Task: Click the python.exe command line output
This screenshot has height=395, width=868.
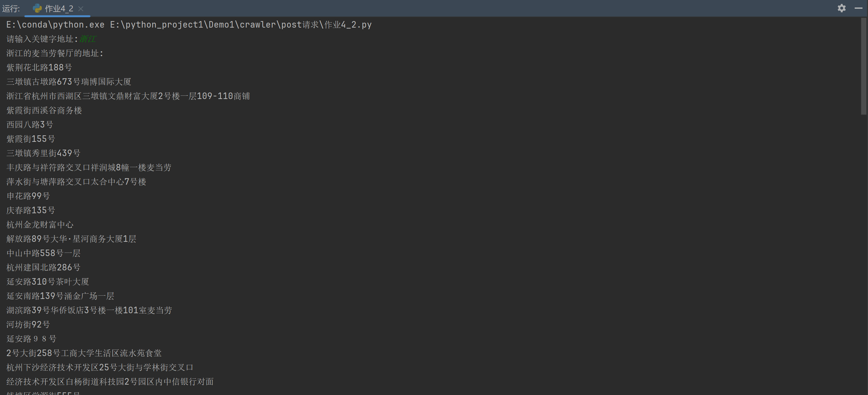Action: click(189, 25)
